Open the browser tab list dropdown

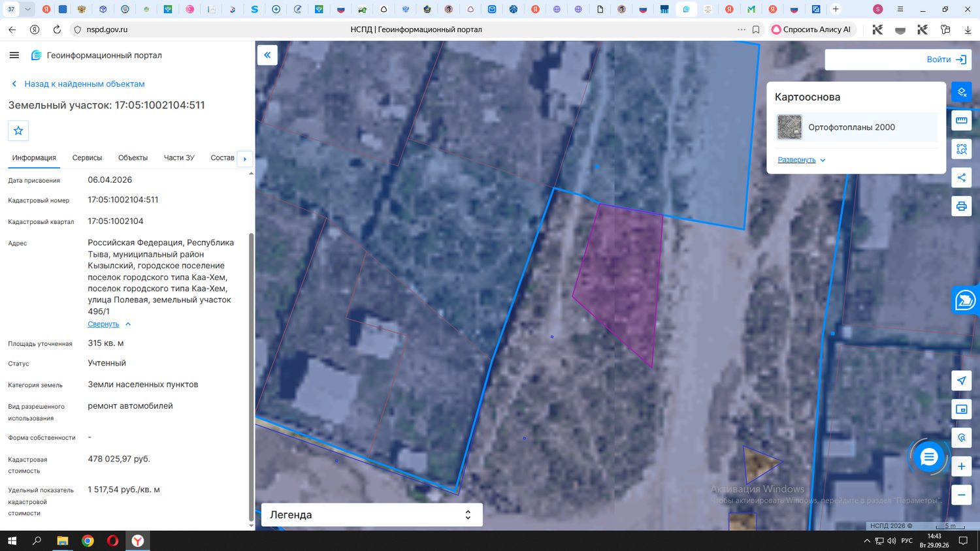click(x=27, y=9)
